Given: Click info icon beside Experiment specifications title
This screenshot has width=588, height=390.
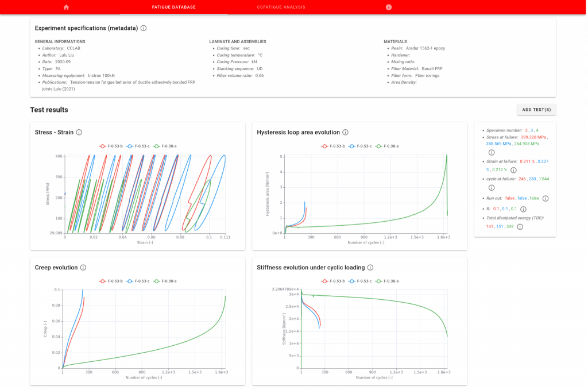Looking at the screenshot, I should 144,28.
